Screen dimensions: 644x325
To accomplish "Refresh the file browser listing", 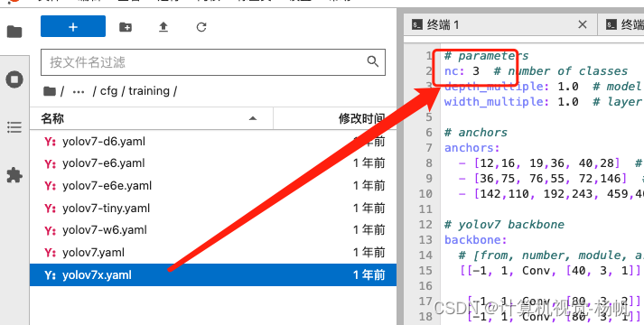I will 201,27.
